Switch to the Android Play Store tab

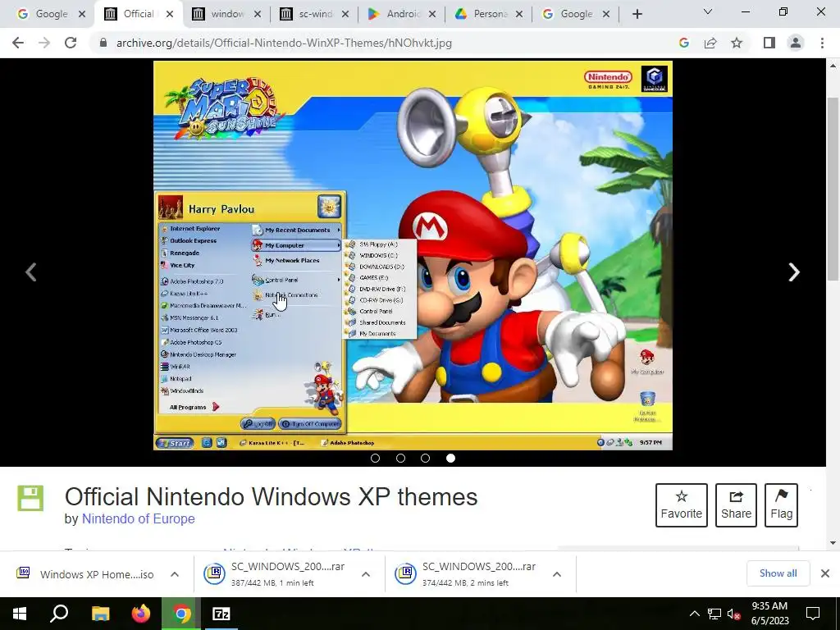(402, 14)
